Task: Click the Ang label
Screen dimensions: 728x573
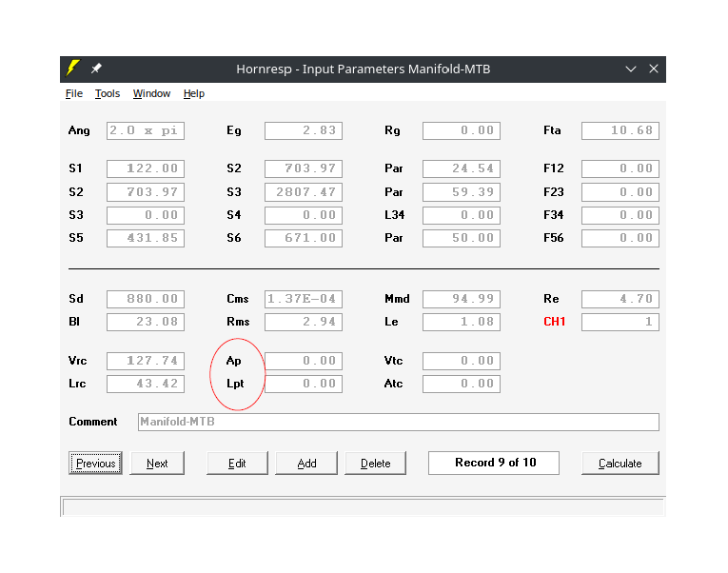Action: 79,130
